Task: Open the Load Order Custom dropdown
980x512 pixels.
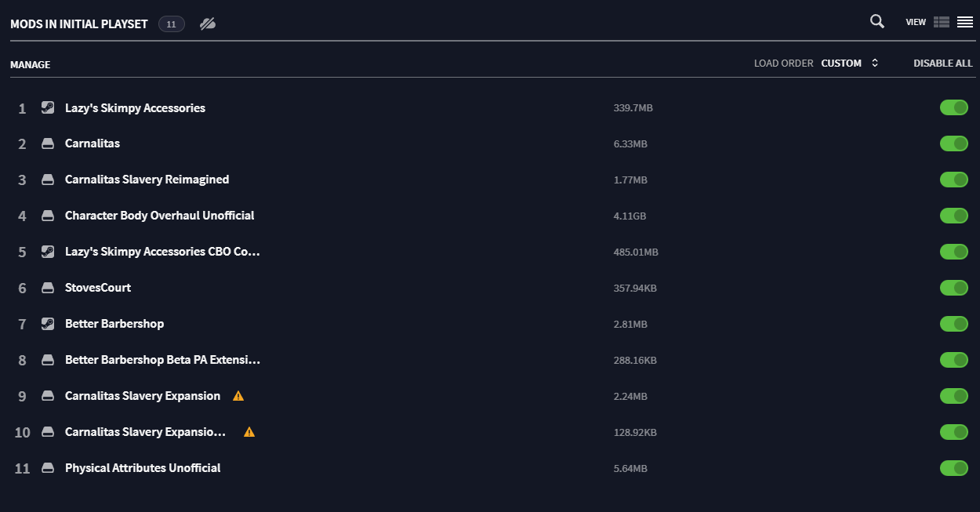Action: (850, 64)
